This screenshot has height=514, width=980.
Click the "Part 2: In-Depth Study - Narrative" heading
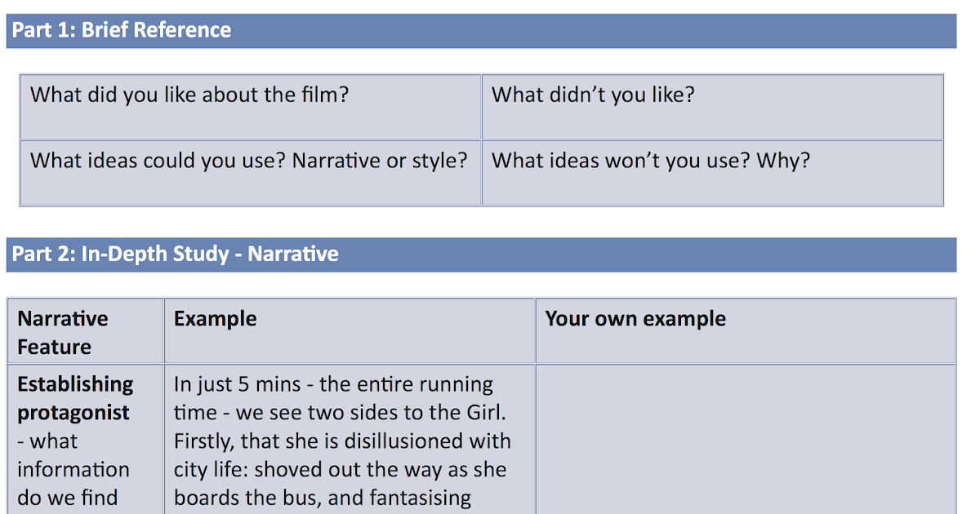(x=480, y=255)
